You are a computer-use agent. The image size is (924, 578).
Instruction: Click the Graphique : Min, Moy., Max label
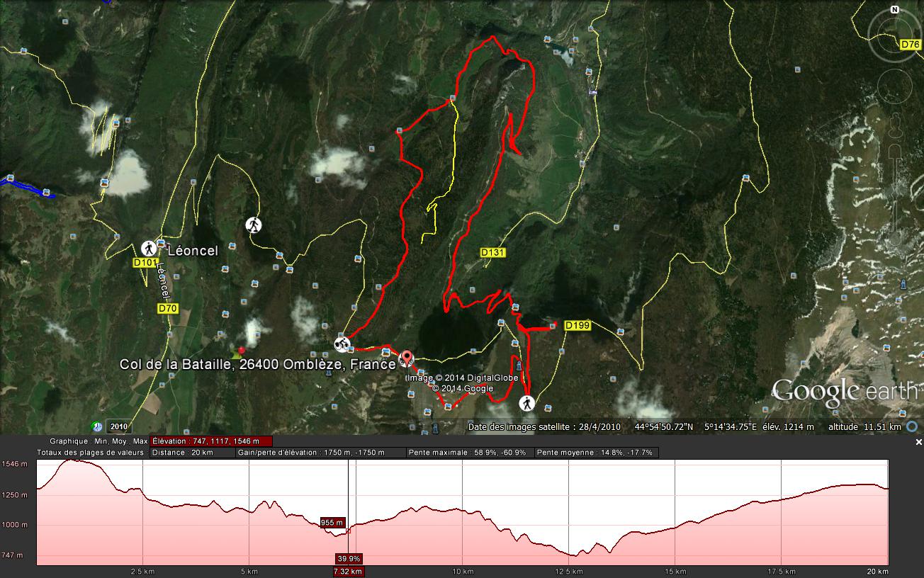(x=98, y=441)
